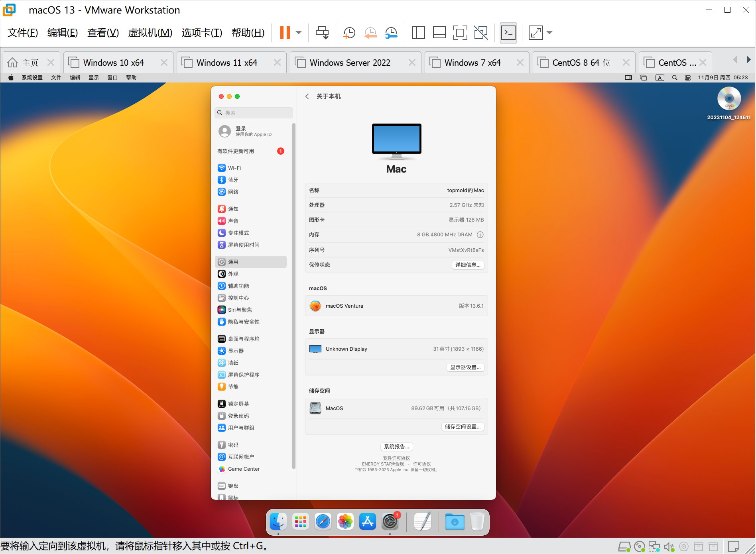Toggle the library sidebar view icon
Viewport: 756px width, 554px height.
coord(418,33)
